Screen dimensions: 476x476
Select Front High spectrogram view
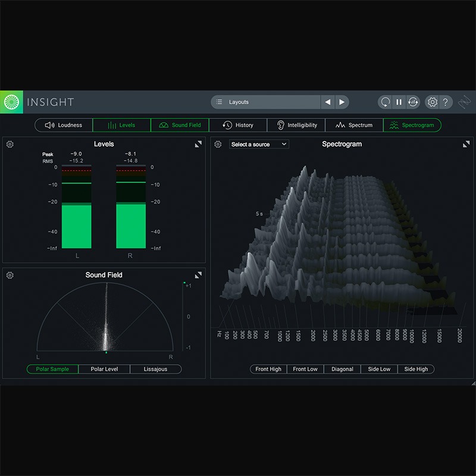(268, 369)
